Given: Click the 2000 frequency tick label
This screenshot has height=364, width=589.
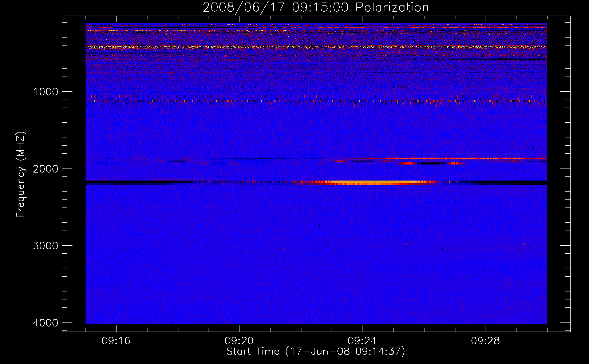Looking at the screenshot, I should [x=46, y=169].
